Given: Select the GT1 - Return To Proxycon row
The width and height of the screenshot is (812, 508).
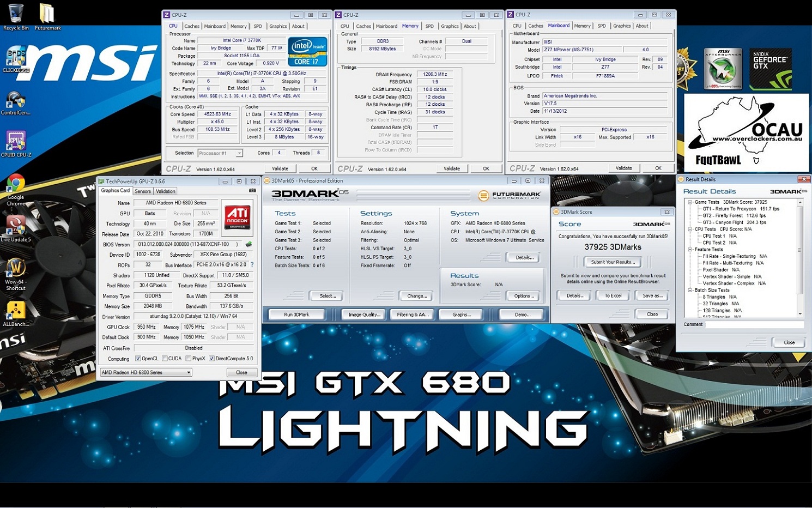Looking at the screenshot, I should click(741, 209).
